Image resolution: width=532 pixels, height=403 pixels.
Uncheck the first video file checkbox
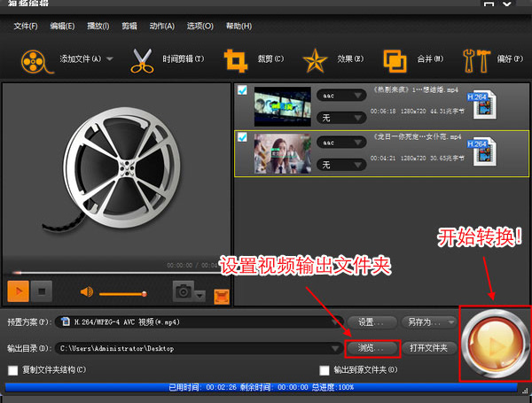(x=242, y=89)
